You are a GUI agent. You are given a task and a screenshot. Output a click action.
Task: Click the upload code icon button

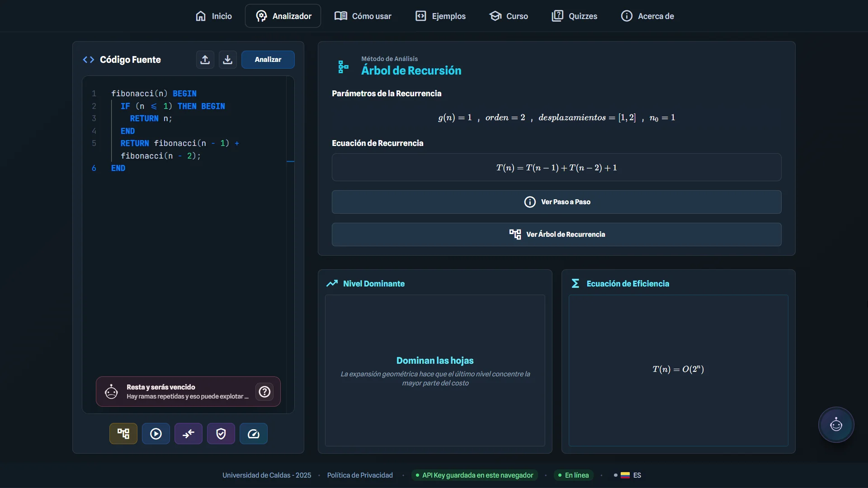[x=205, y=60]
